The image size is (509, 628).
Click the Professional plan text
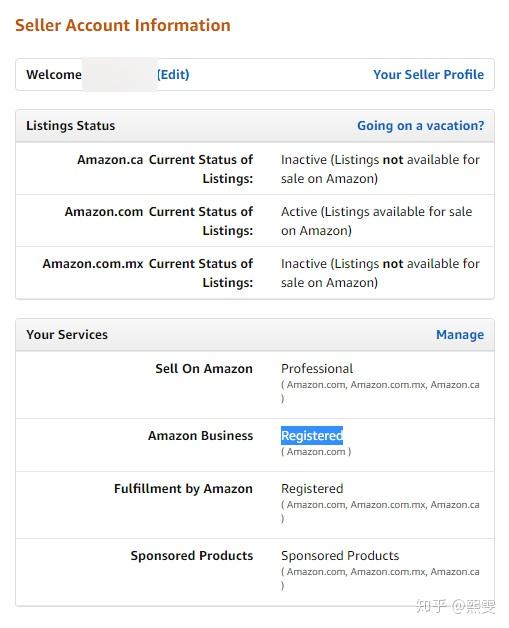[x=317, y=368]
